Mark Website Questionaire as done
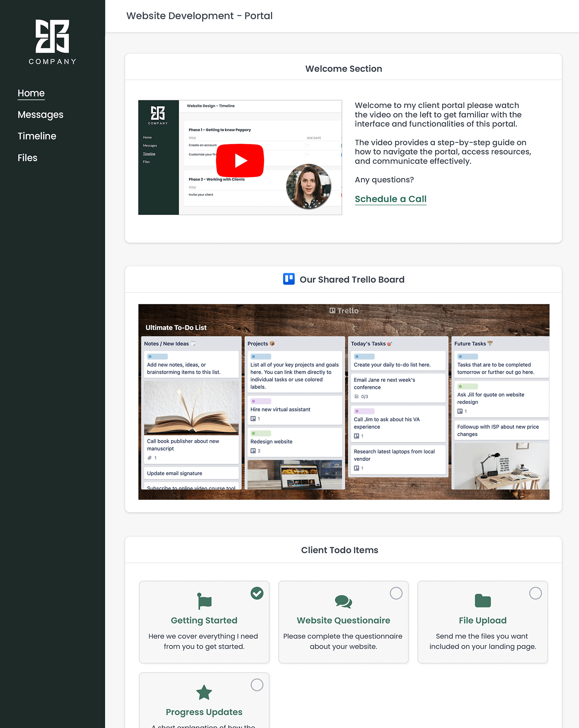 pos(396,593)
